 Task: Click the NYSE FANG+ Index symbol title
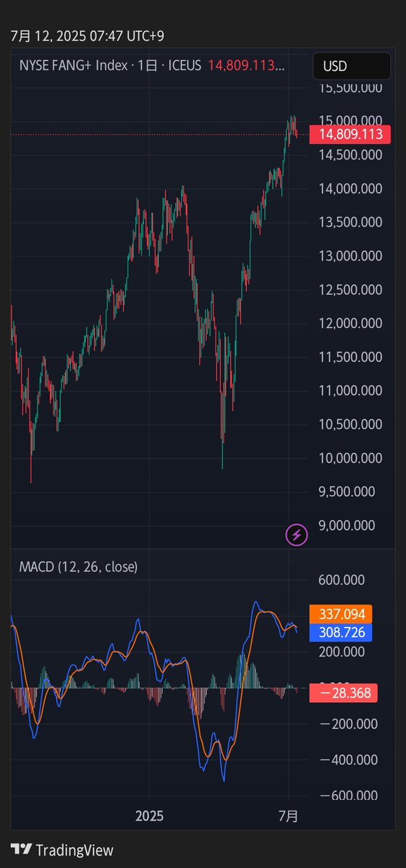click(x=74, y=66)
